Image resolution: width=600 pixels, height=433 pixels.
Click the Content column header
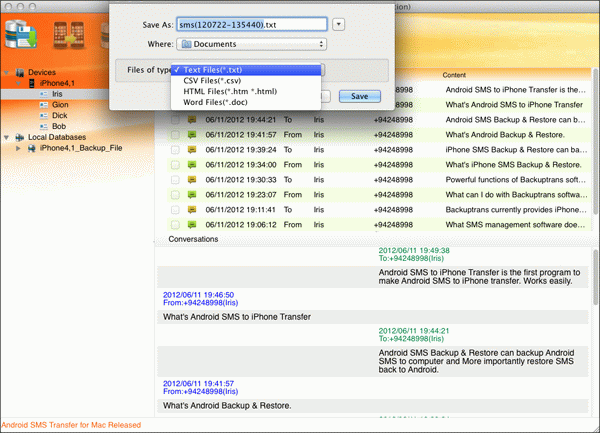point(454,75)
